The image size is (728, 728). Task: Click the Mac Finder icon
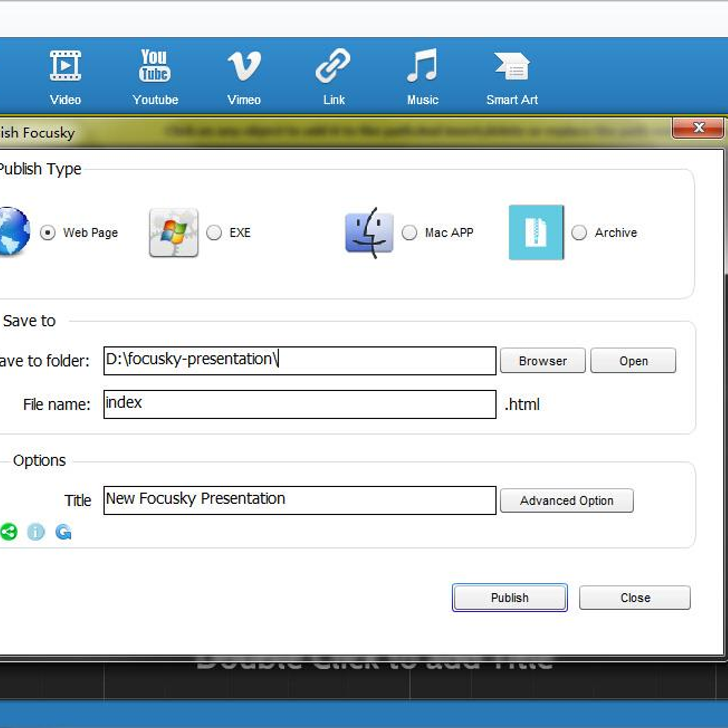point(369,233)
